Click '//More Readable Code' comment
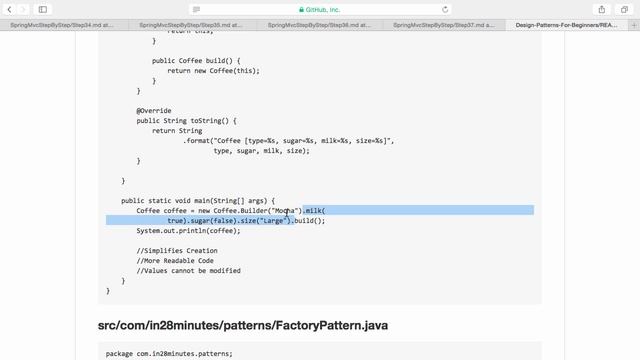 click(x=175, y=260)
